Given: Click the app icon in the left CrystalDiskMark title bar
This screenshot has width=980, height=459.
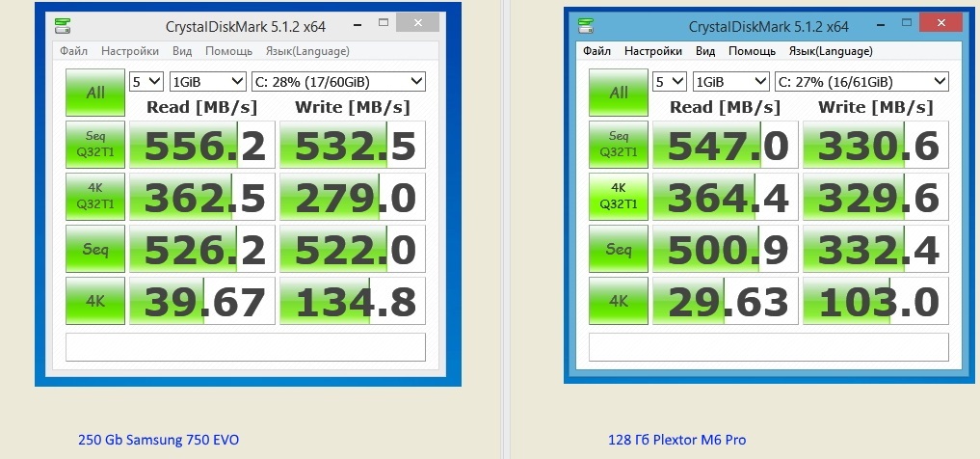Looking at the screenshot, I should 63,26.
